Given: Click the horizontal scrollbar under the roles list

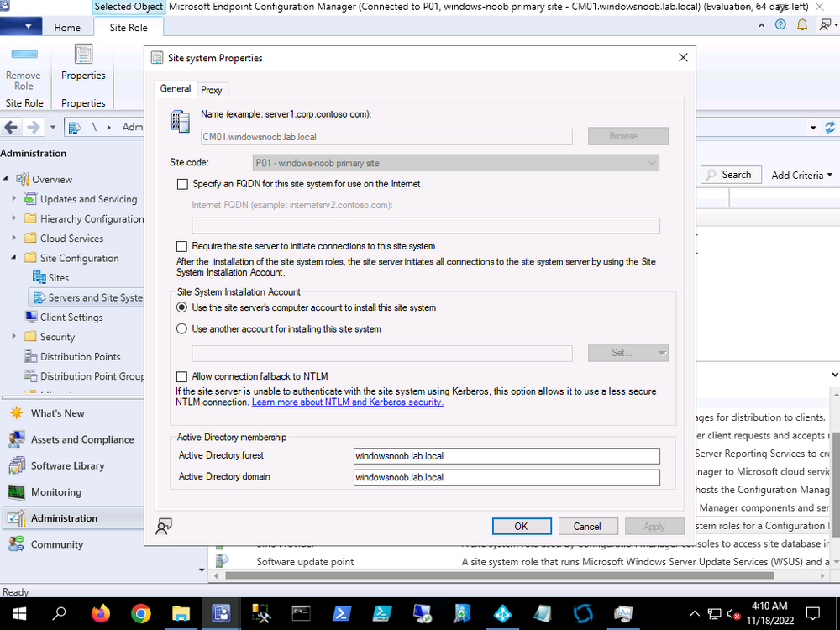Looking at the screenshot, I should [500, 575].
